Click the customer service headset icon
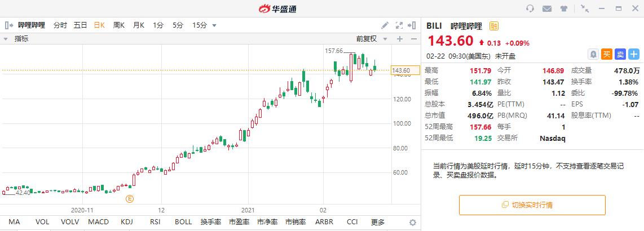 [530, 8]
